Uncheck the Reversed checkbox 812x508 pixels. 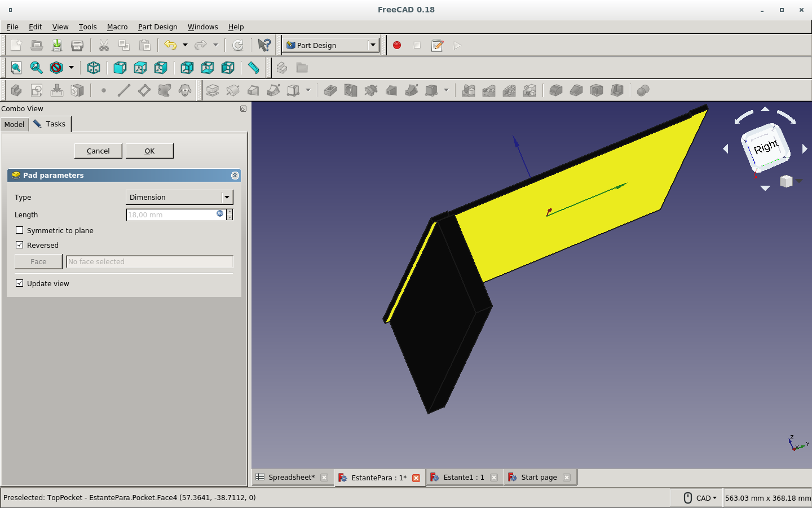pos(20,245)
